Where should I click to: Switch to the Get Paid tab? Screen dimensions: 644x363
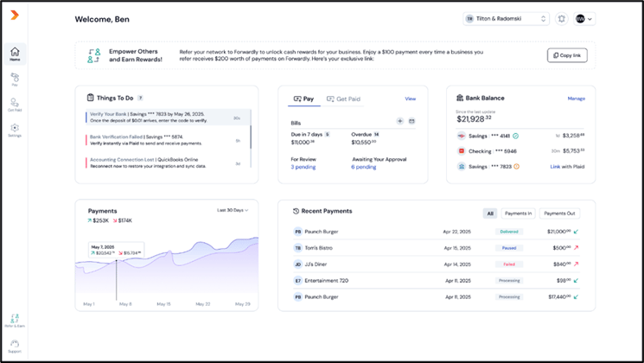pos(342,99)
